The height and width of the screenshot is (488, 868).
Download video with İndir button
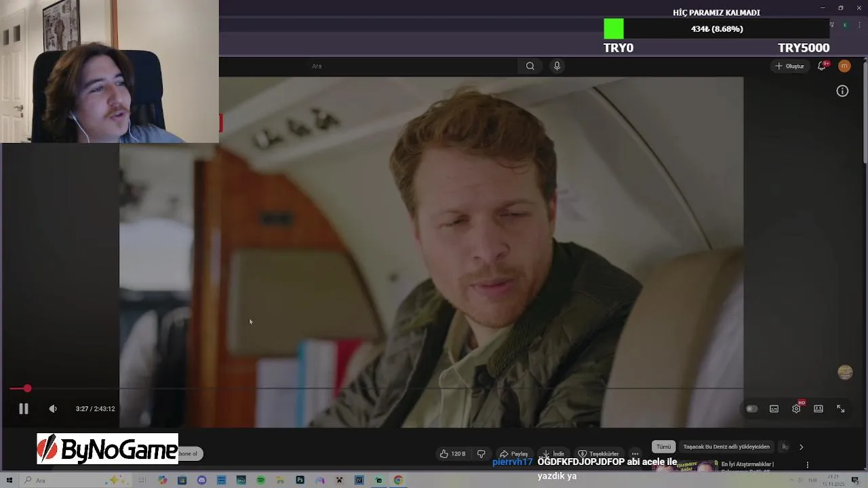tap(553, 453)
